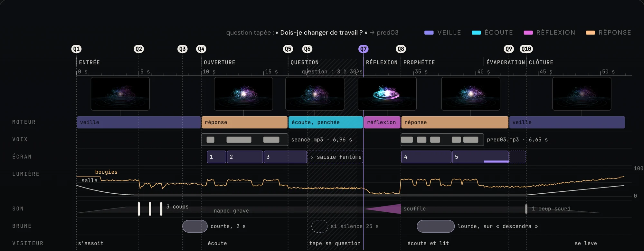Select the highlighted purple Q7 marker
The width and height of the screenshot is (644, 251).
(x=363, y=49)
